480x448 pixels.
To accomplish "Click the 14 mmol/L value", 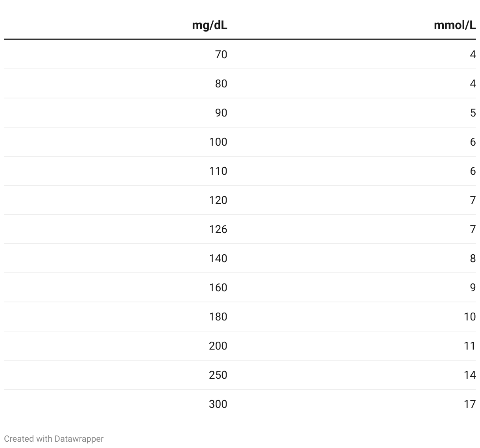I will click(470, 375).
